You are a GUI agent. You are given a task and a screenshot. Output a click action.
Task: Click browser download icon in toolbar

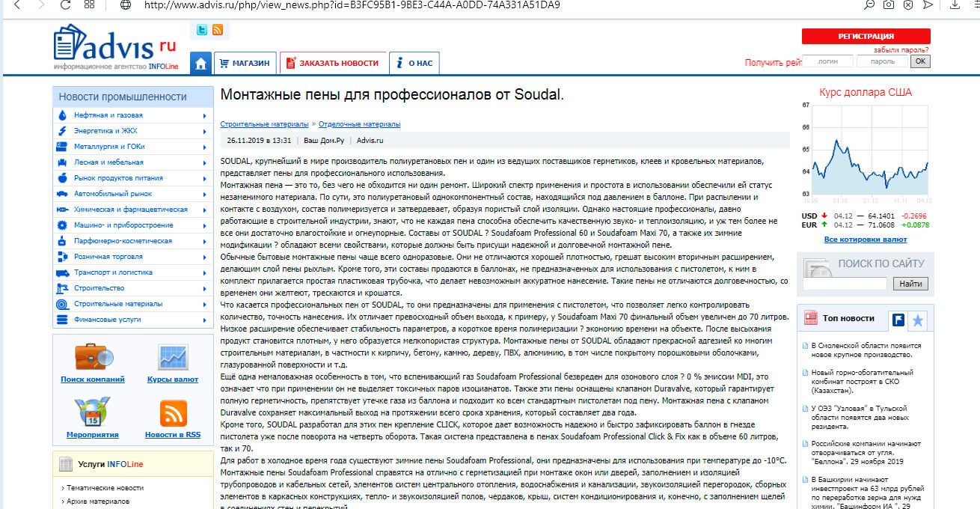tap(955, 4)
